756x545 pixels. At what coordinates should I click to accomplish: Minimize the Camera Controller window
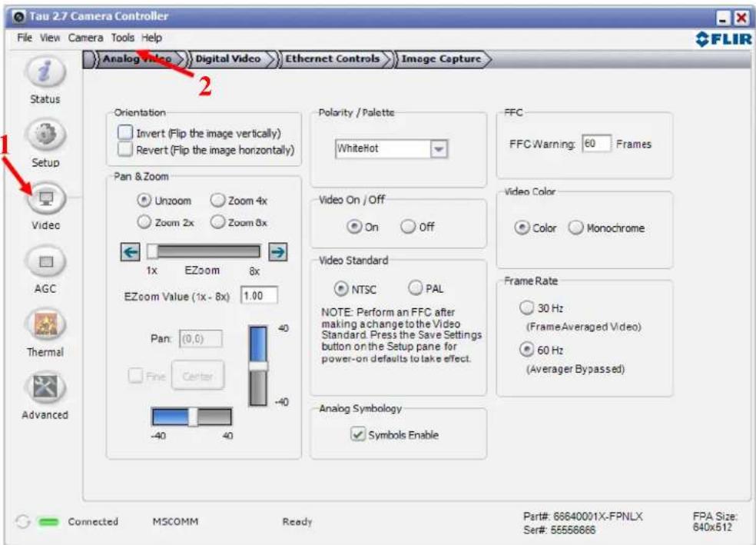722,18
